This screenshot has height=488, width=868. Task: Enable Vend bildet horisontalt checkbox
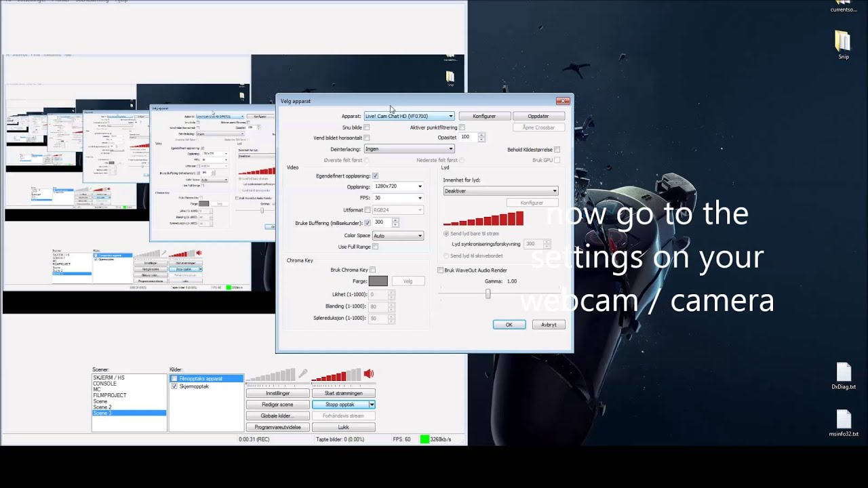367,138
